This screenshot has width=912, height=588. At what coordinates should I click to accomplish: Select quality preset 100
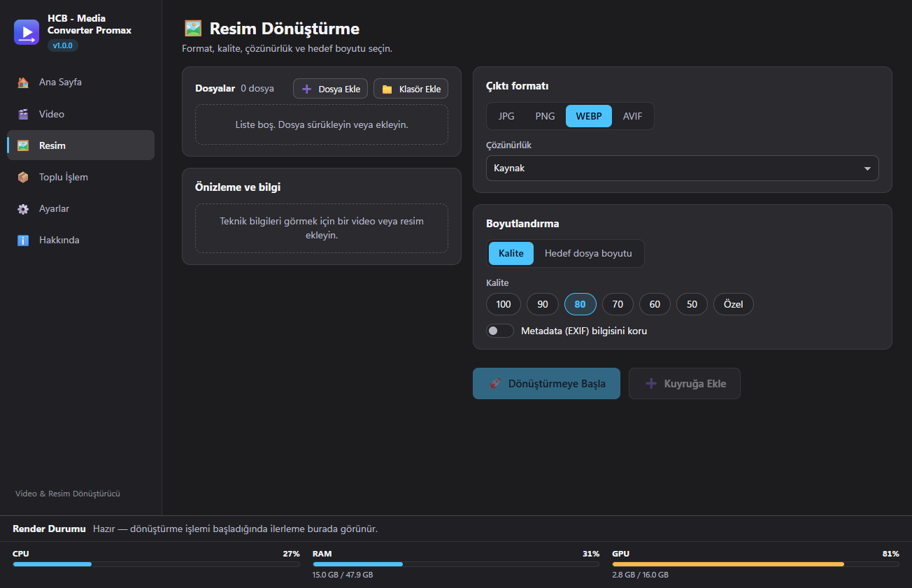504,304
